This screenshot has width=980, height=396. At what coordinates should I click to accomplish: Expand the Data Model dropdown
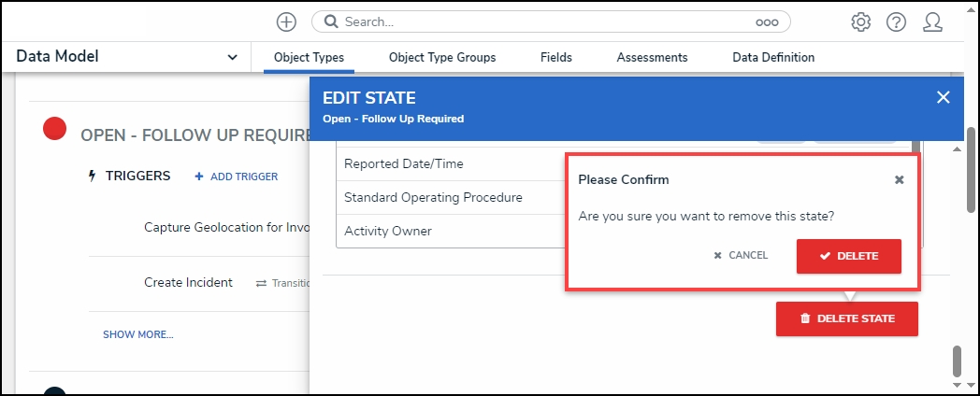tap(232, 57)
